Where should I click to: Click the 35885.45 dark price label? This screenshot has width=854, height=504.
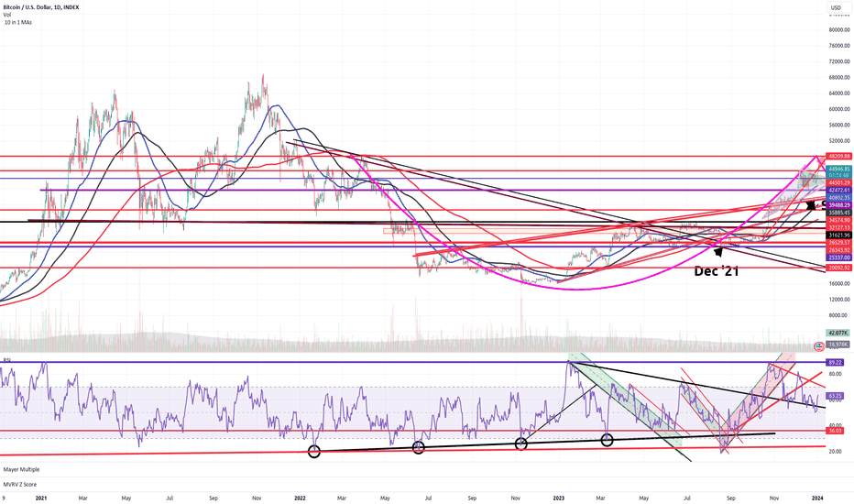[x=838, y=213]
